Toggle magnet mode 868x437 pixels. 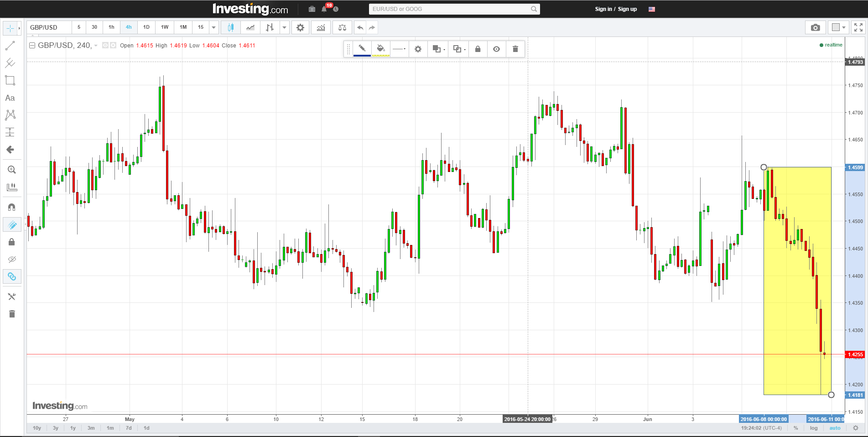[12, 207]
